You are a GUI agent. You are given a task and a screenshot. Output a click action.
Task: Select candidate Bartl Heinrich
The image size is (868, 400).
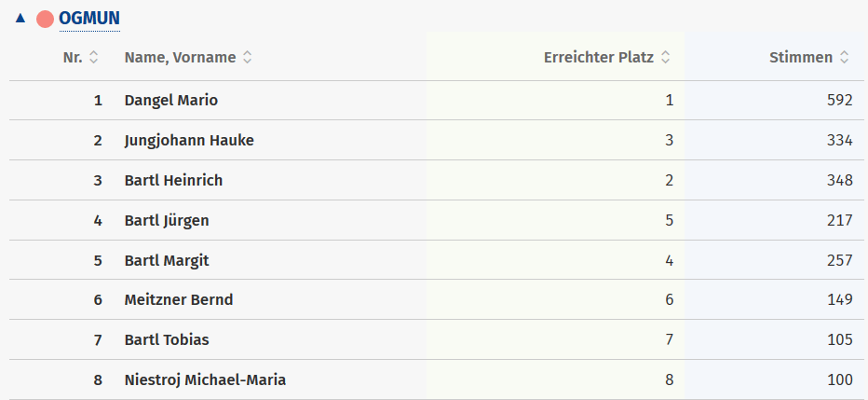(x=173, y=181)
